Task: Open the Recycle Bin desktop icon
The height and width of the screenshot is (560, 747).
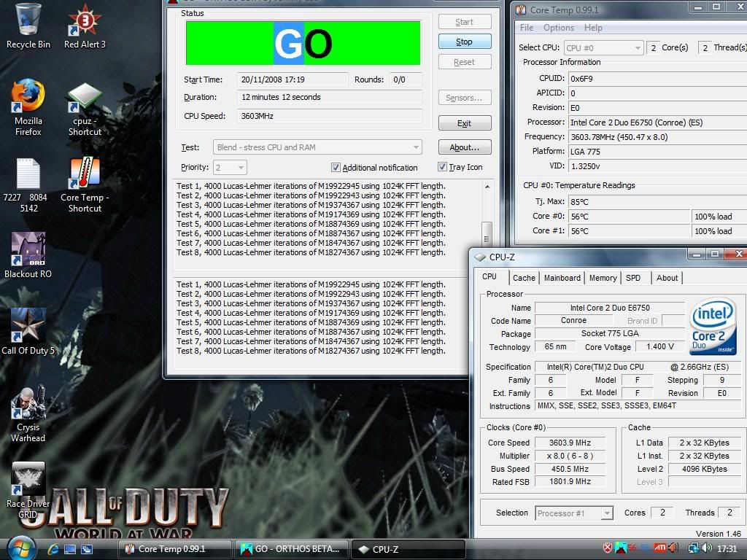Action: (28, 20)
